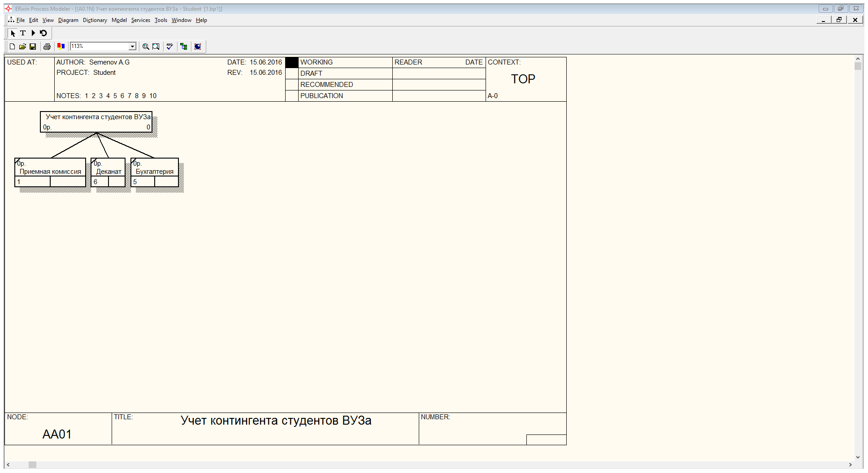Viewport: 868px width, 473px height.
Task: Open a model with the folder icon
Action: [22, 47]
